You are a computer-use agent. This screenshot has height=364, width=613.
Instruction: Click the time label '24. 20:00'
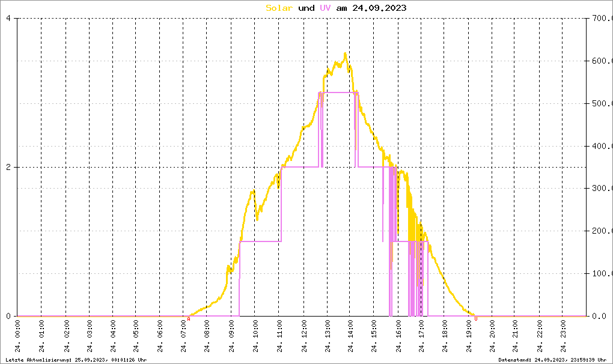click(x=492, y=336)
